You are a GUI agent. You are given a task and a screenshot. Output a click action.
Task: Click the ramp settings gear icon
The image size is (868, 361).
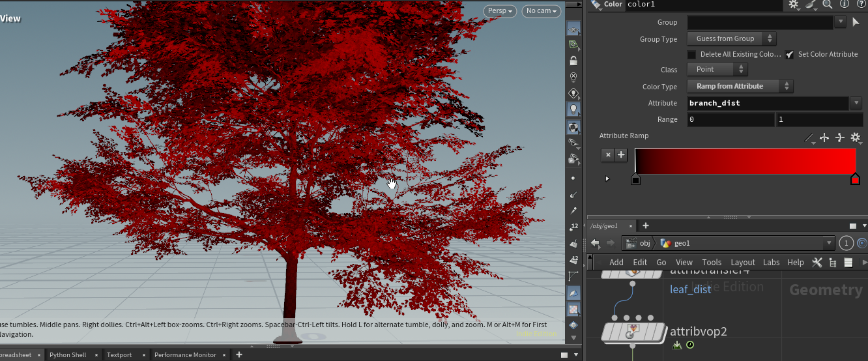click(x=856, y=137)
